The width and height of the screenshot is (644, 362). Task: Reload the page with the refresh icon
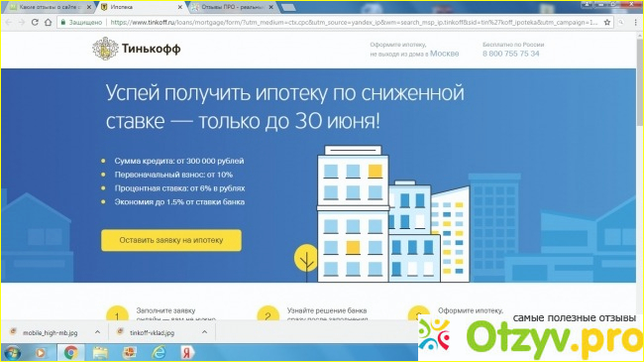coord(35,22)
